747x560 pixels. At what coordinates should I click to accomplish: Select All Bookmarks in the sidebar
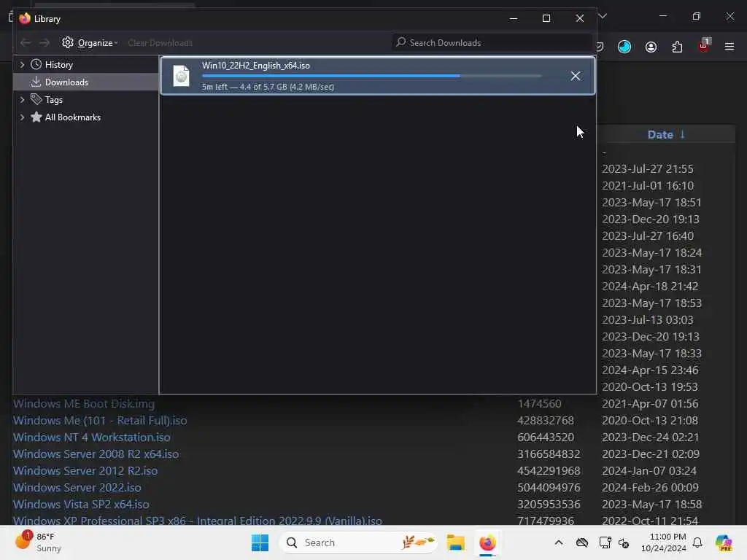[x=73, y=117]
